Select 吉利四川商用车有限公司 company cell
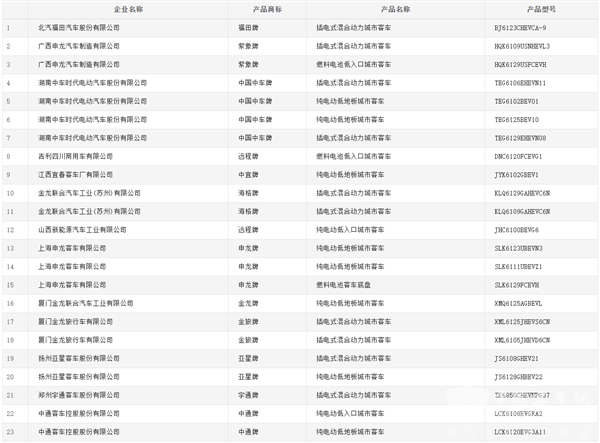600x443 pixels. click(75, 156)
